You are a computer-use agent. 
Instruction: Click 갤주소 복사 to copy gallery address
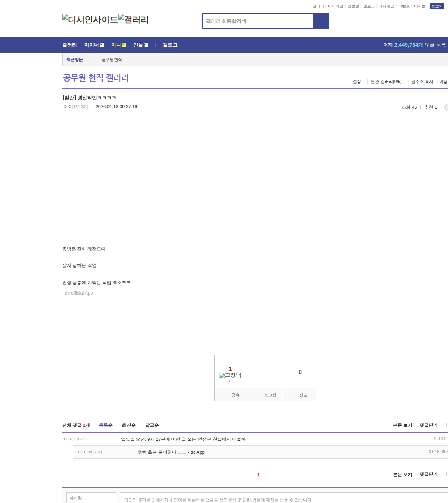tap(422, 82)
